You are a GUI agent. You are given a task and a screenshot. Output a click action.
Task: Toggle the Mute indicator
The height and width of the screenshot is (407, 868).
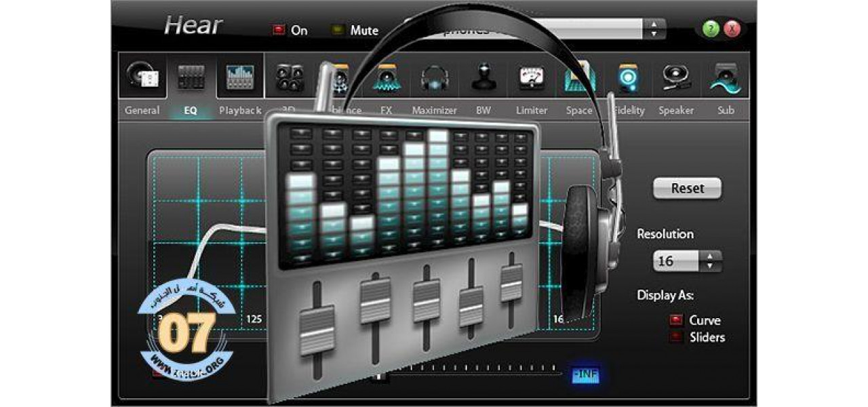(x=337, y=30)
